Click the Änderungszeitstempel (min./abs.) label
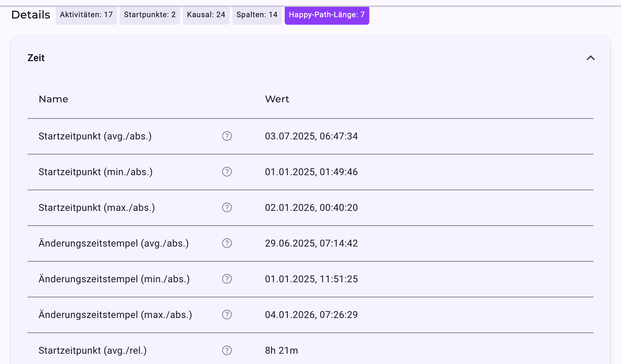Image resolution: width=621 pixels, height=364 pixels. tap(114, 279)
